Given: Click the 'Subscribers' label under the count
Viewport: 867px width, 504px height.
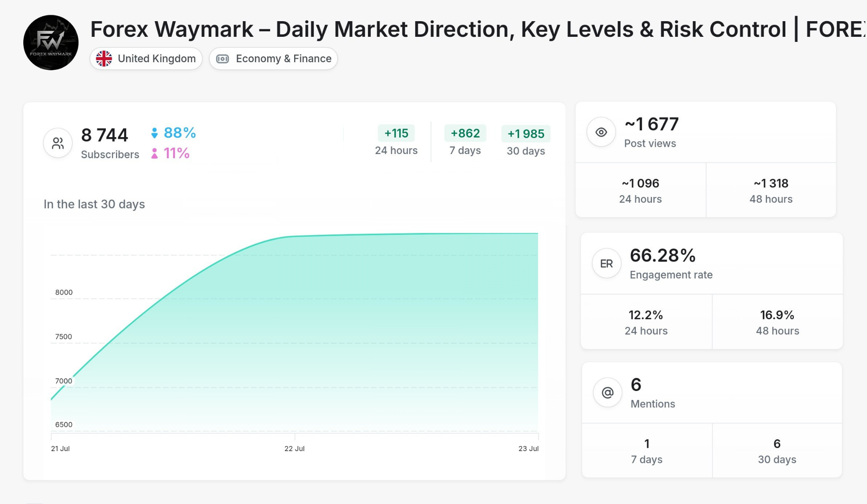Looking at the screenshot, I should pyautogui.click(x=110, y=154).
